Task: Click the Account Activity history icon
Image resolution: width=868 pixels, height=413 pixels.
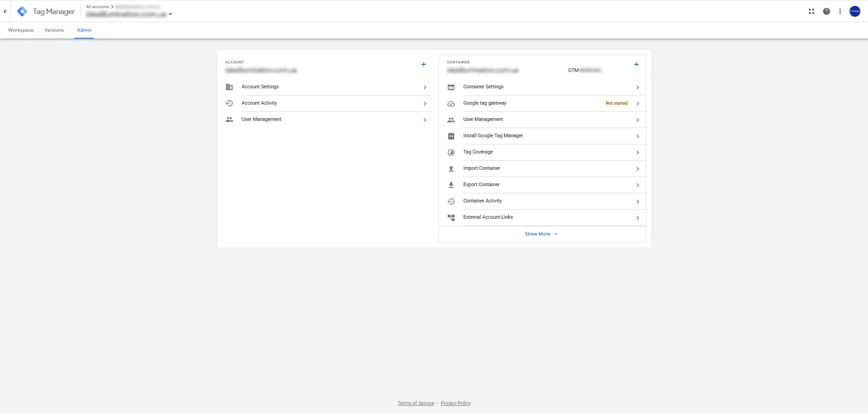Action: pyautogui.click(x=229, y=103)
